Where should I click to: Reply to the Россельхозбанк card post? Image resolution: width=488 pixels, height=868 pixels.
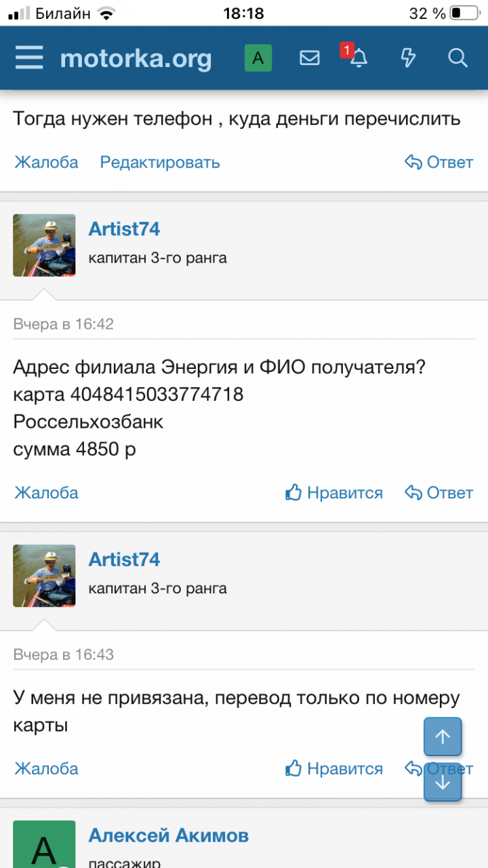[x=439, y=493]
